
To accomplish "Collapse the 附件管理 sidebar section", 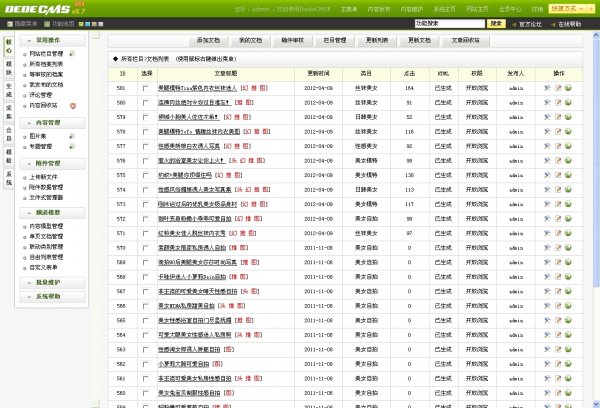I will 52,163.
